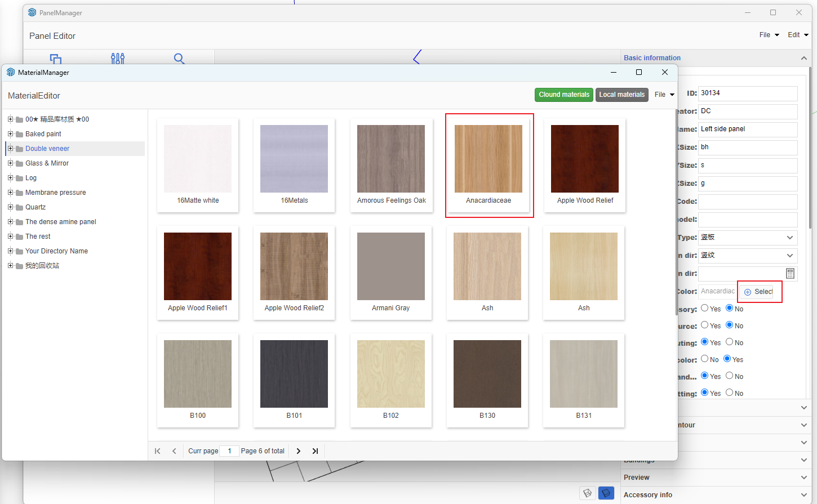Screen dimensions: 817x504
Task: Select No radio in the 'and...' row
Action: click(730, 376)
